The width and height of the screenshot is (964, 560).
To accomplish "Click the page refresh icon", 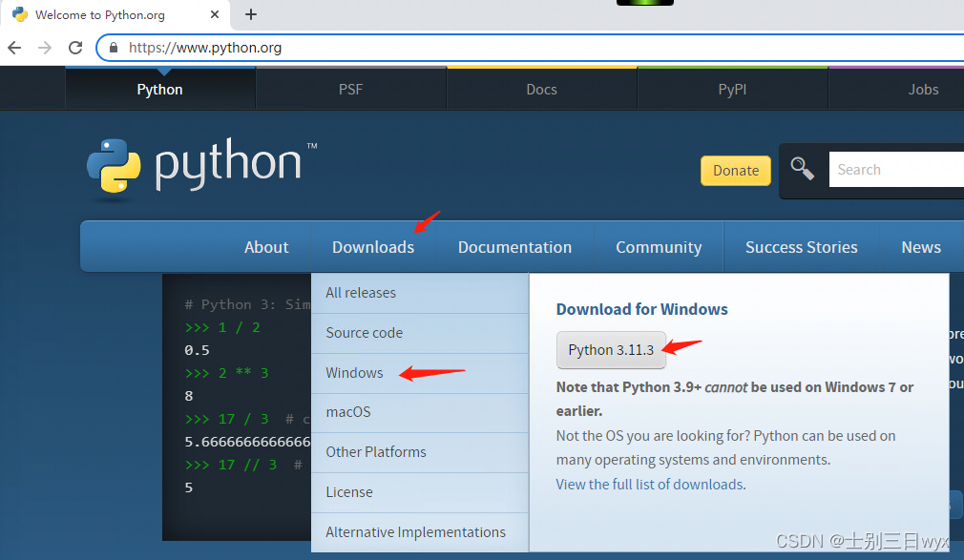I will [75, 47].
